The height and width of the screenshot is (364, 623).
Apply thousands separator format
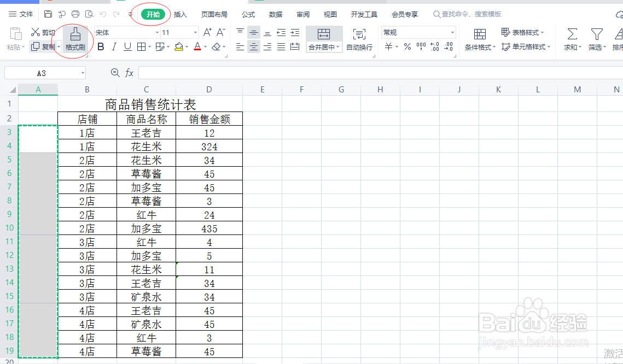(421, 47)
